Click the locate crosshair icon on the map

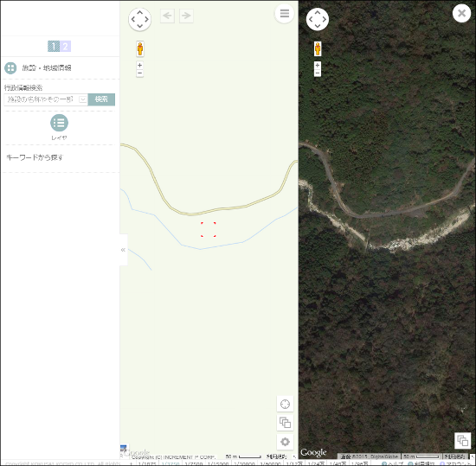point(285,404)
